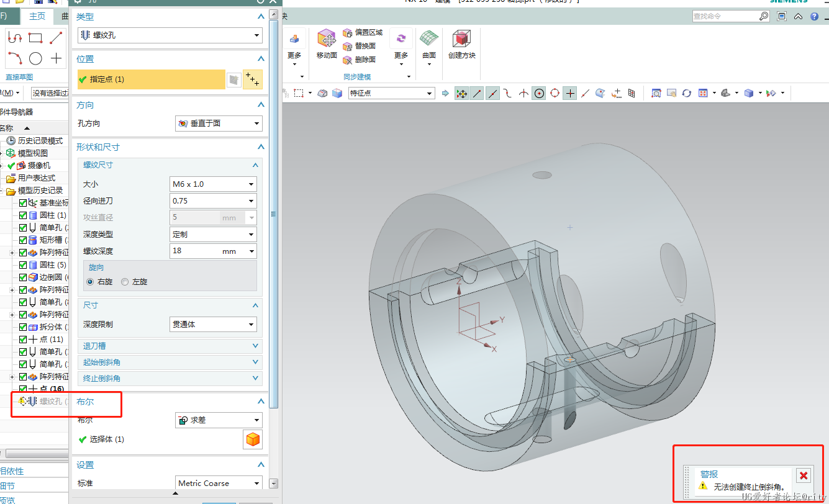Open the 大小 M6 x 1.0 dropdown
The height and width of the screenshot is (504, 829).
213,184
